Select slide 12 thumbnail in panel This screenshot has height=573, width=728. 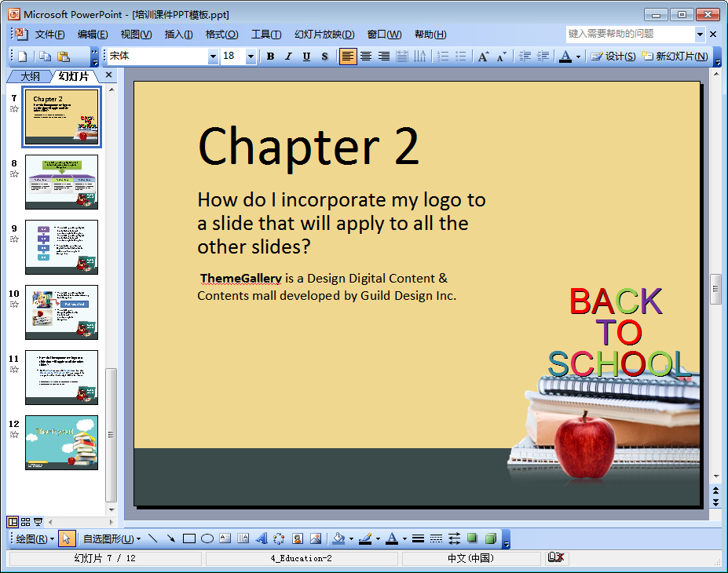click(61, 443)
